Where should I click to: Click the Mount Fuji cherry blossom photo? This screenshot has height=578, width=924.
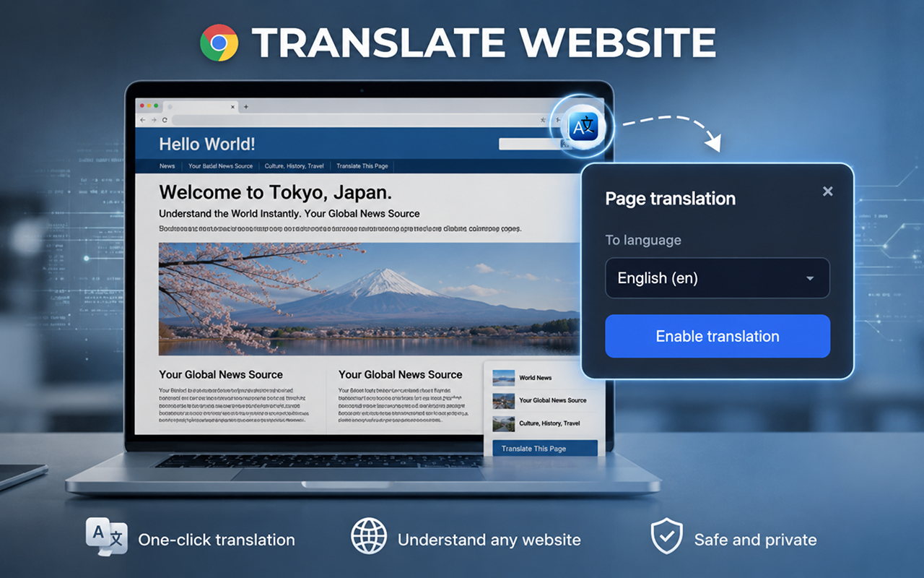point(369,298)
